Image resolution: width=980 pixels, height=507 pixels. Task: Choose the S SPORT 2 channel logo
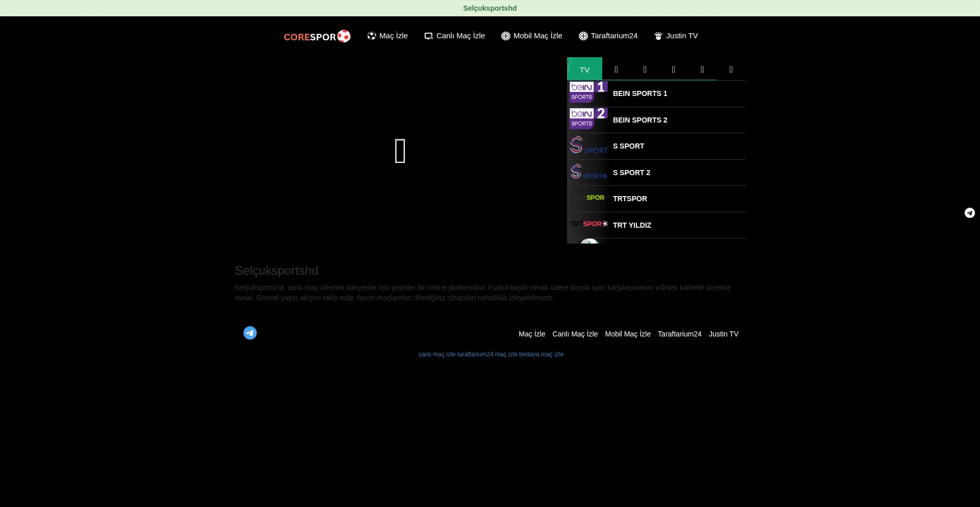point(588,172)
